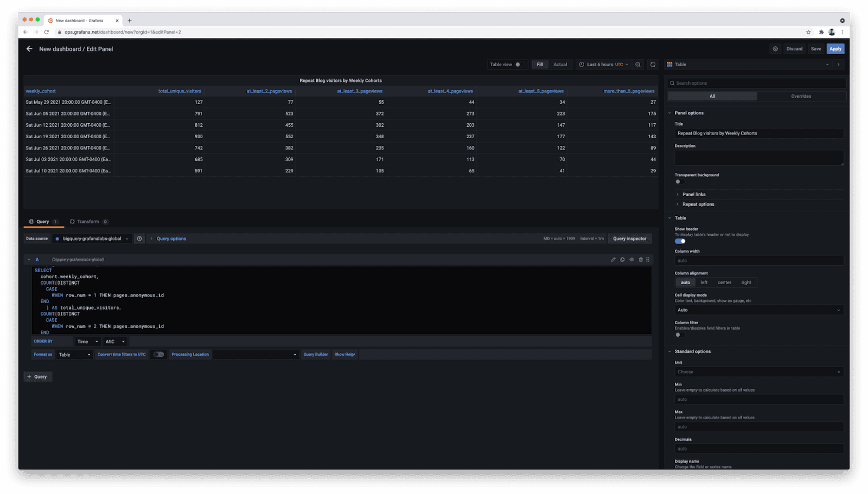Set column alignment to center
868x494 pixels.
724,283
